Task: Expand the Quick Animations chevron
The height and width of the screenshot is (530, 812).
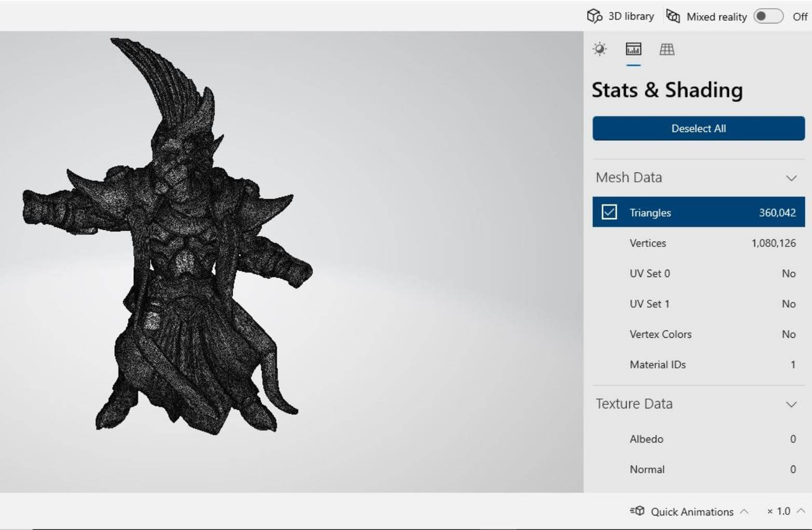Action: [x=744, y=511]
